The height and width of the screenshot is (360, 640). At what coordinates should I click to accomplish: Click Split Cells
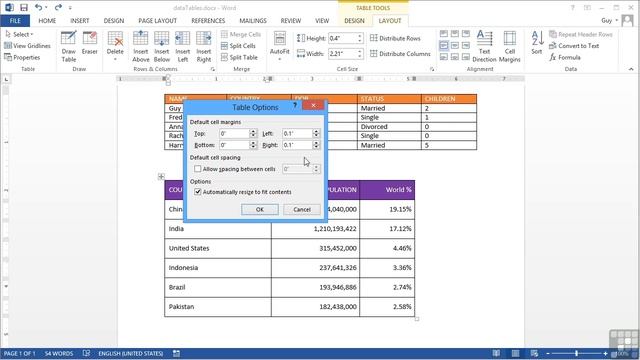click(x=238, y=46)
